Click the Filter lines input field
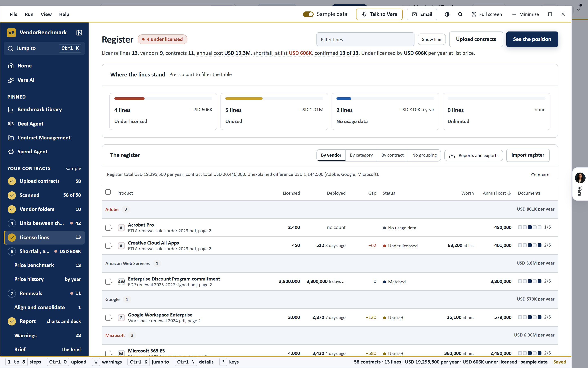The image size is (588, 368). click(365, 39)
